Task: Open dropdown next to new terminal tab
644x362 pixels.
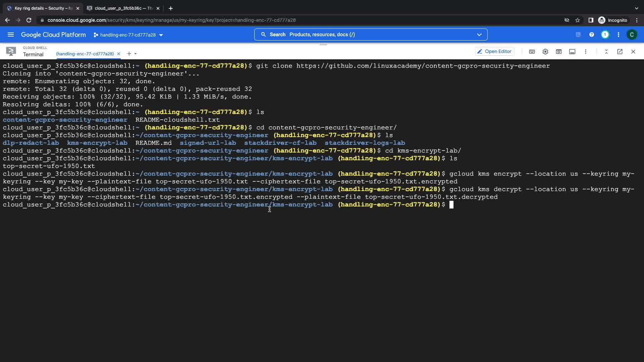Action: pos(136,54)
